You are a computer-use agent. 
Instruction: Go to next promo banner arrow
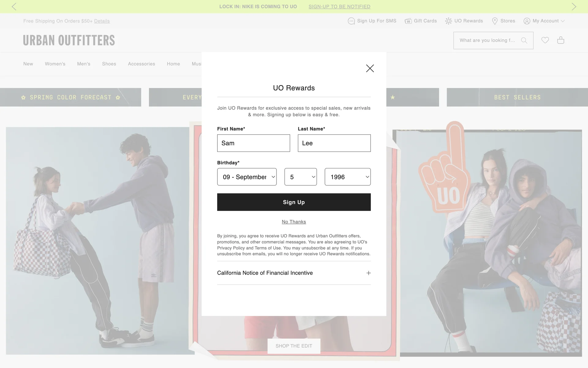(574, 6)
